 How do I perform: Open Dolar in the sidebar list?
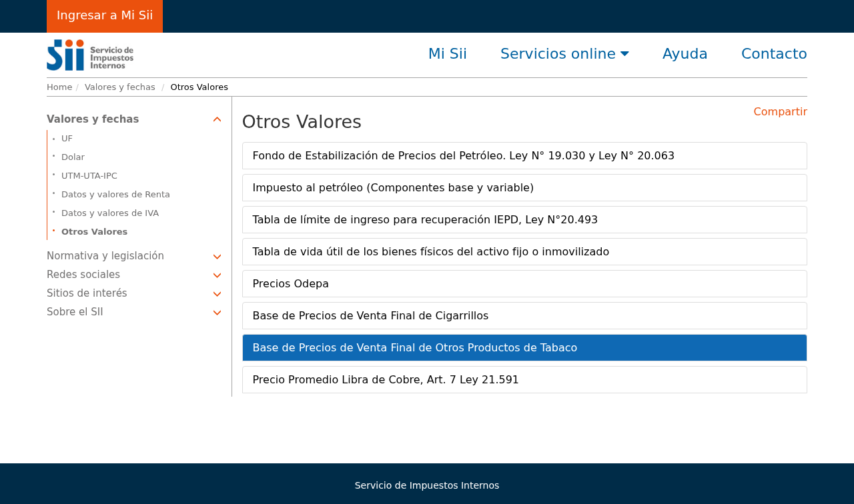[73, 157]
